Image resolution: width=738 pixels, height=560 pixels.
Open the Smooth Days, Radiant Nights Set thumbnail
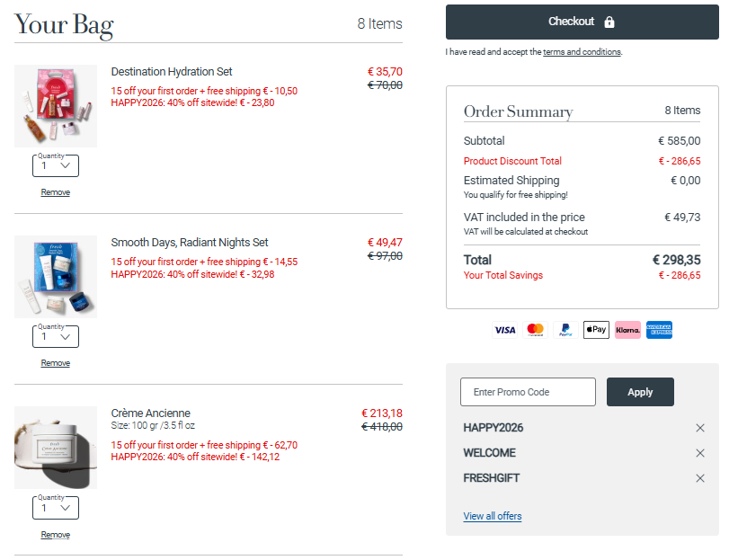[56, 277]
